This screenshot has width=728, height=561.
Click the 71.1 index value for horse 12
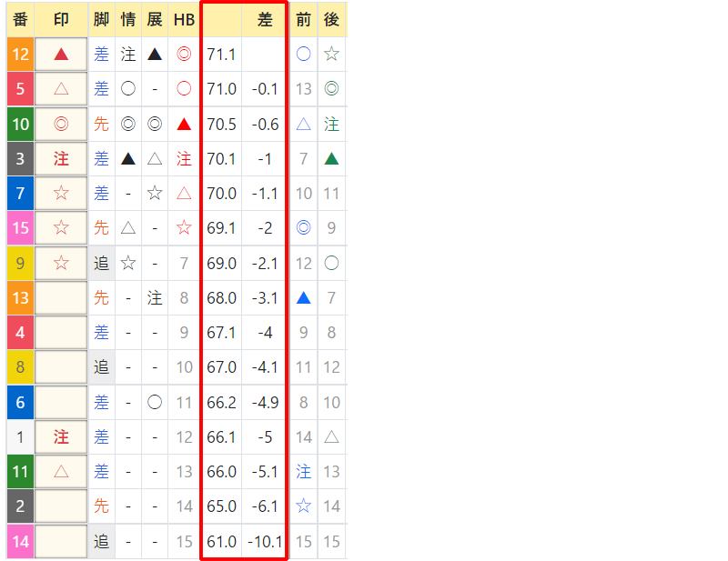(221, 55)
